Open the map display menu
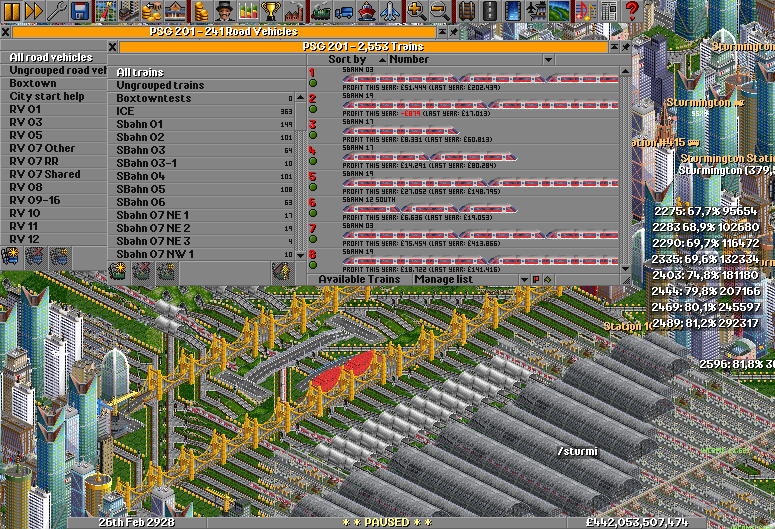Viewport: 775px width, 529px height. point(106,11)
